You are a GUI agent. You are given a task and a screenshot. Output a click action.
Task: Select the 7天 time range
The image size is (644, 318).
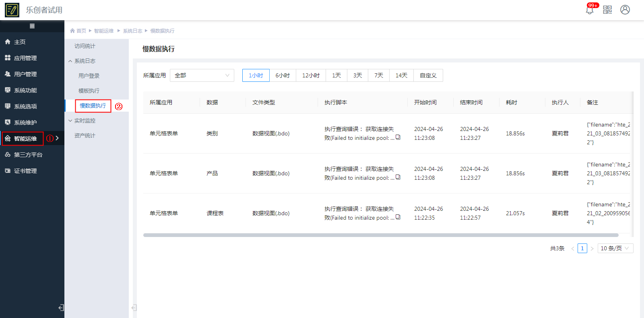[378, 75]
